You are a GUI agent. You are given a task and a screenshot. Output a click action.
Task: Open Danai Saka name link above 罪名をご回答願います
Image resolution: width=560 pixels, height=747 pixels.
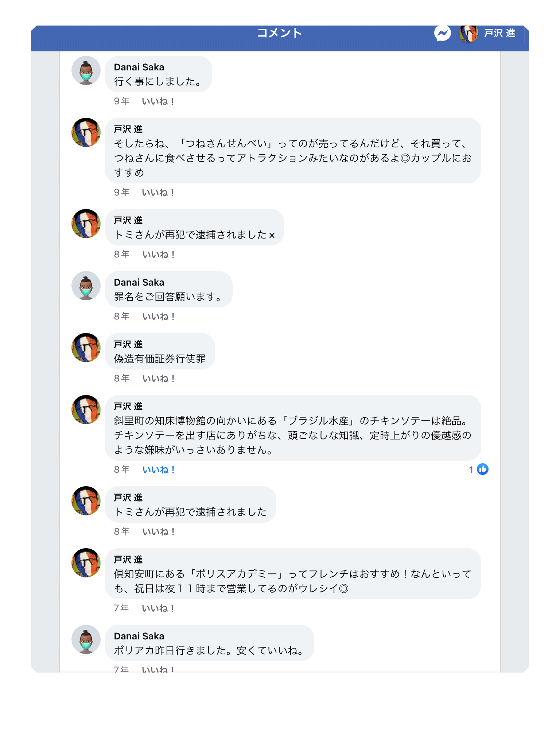tap(139, 282)
